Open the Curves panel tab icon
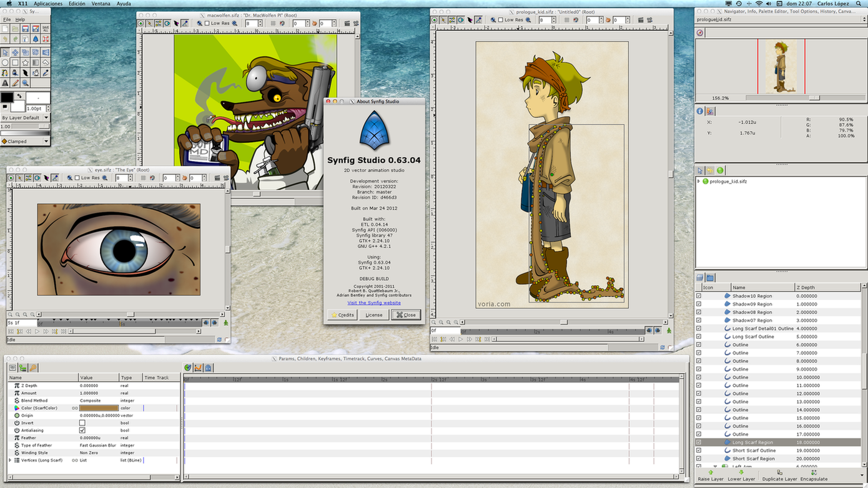This screenshot has width=868, height=488. (198, 368)
